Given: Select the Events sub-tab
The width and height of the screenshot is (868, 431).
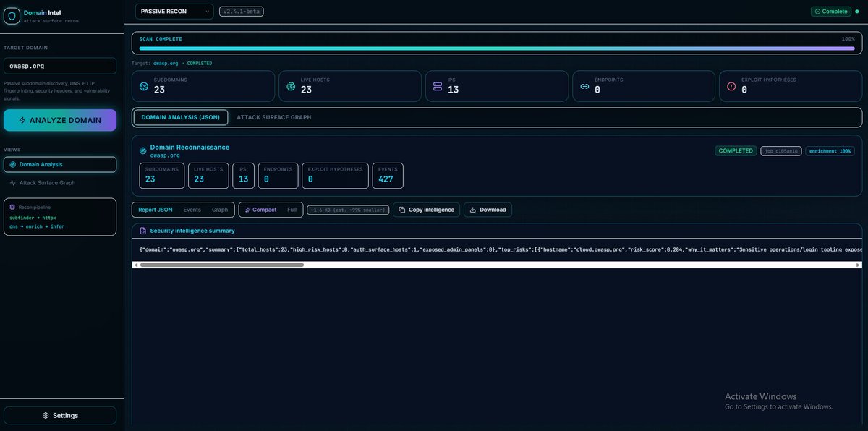Looking at the screenshot, I should click(192, 210).
